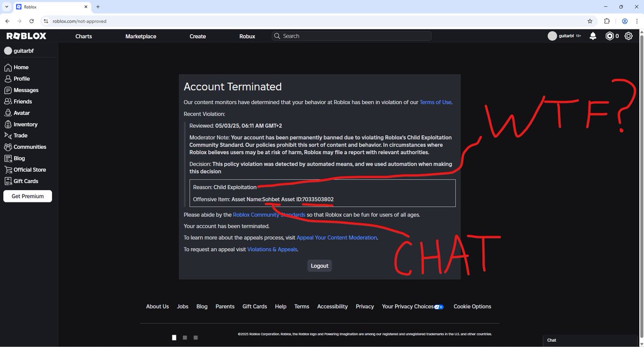This screenshot has height=347, width=644.
Task: Click the guitarbf username in sidebar
Action: pos(23,51)
